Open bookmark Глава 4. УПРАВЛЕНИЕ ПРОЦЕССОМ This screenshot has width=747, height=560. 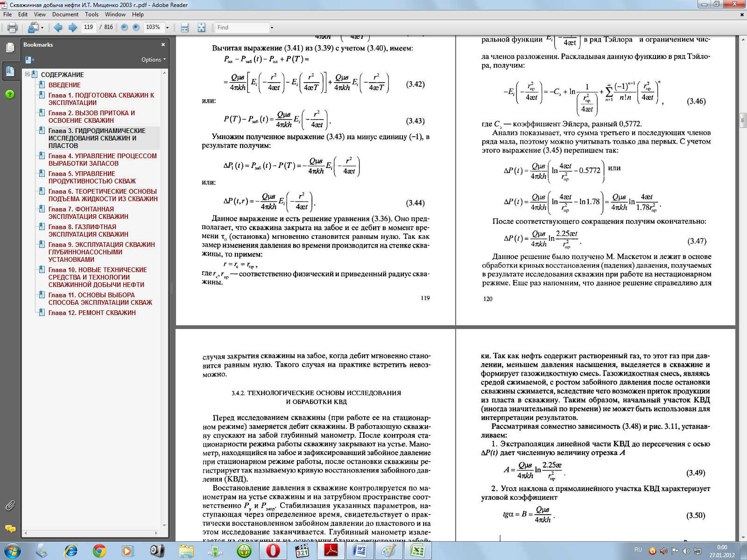tap(103, 160)
